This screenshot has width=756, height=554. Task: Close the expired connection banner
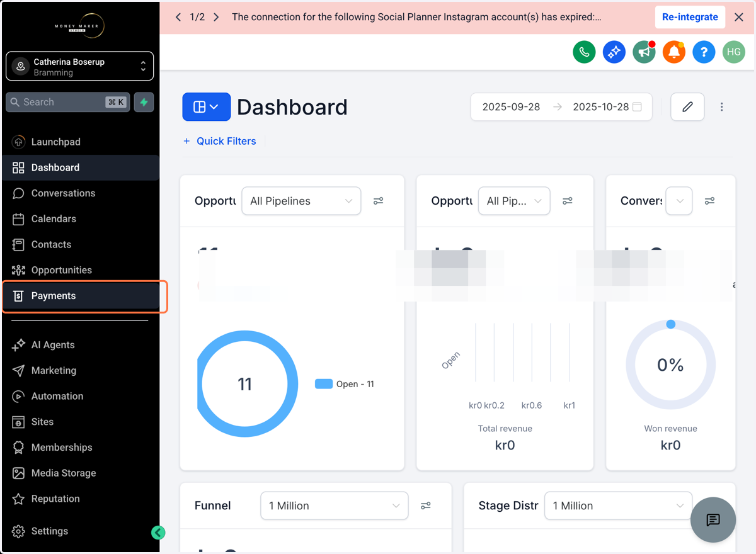pos(739,17)
